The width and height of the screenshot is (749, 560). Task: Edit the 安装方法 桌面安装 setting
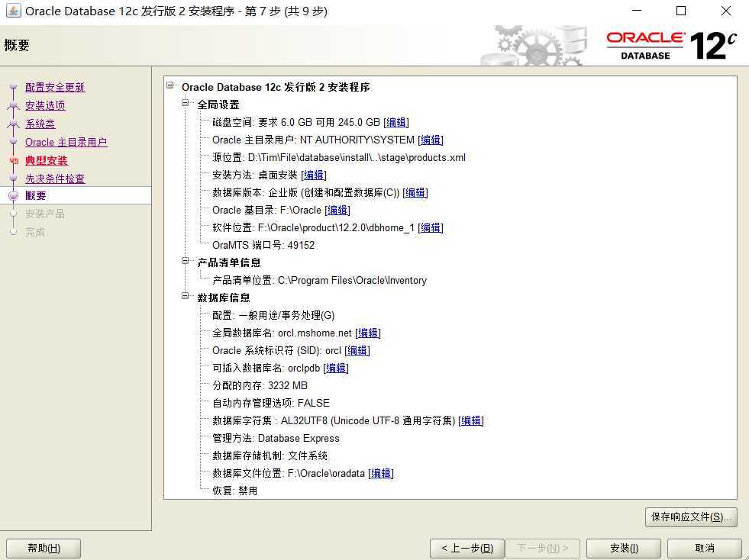314,175
